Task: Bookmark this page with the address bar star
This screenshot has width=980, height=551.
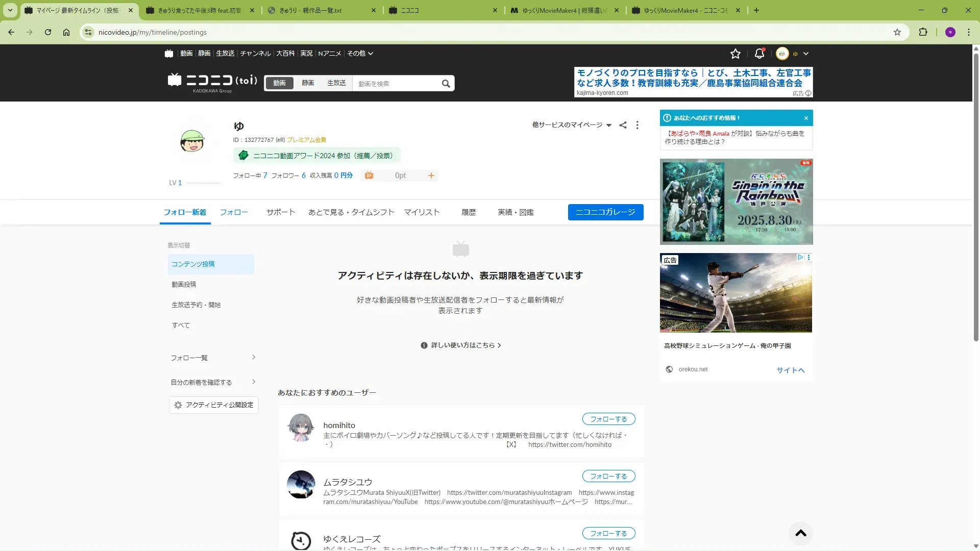Action: click(897, 32)
